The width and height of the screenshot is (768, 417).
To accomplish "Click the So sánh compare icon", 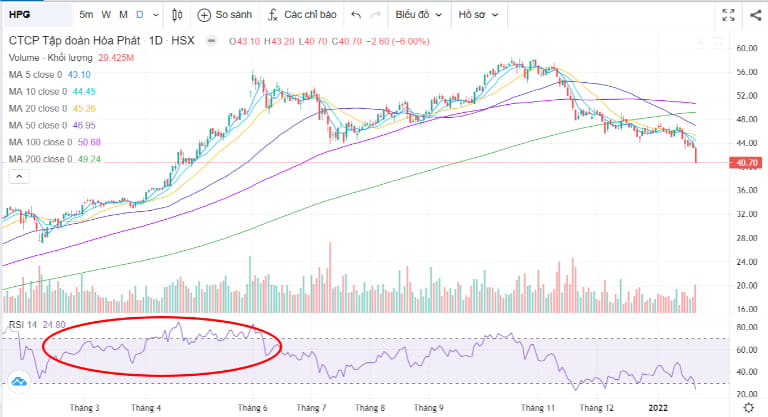I will click(x=205, y=15).
